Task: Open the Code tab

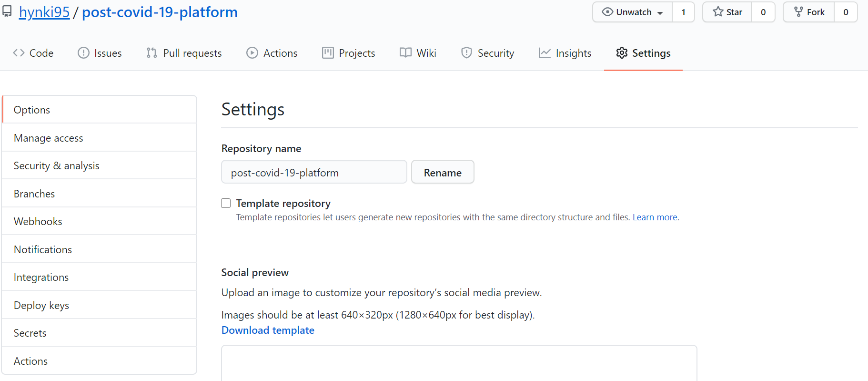Action: 33,53
